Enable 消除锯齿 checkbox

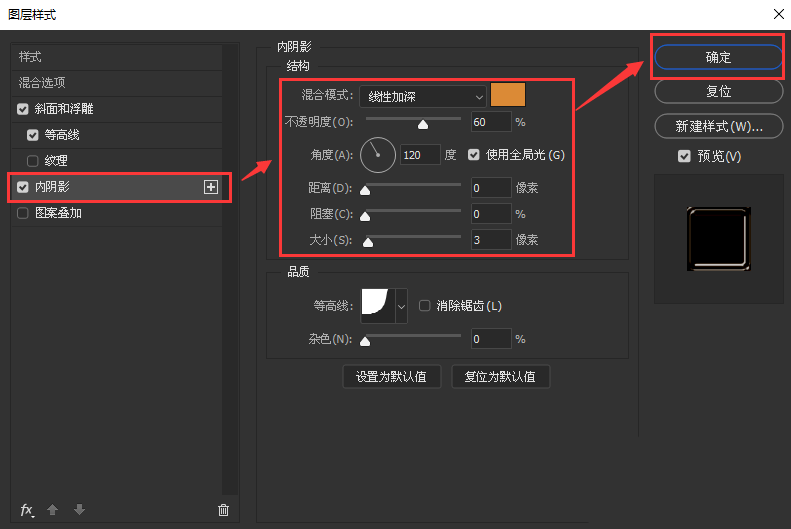pos(425,306)
